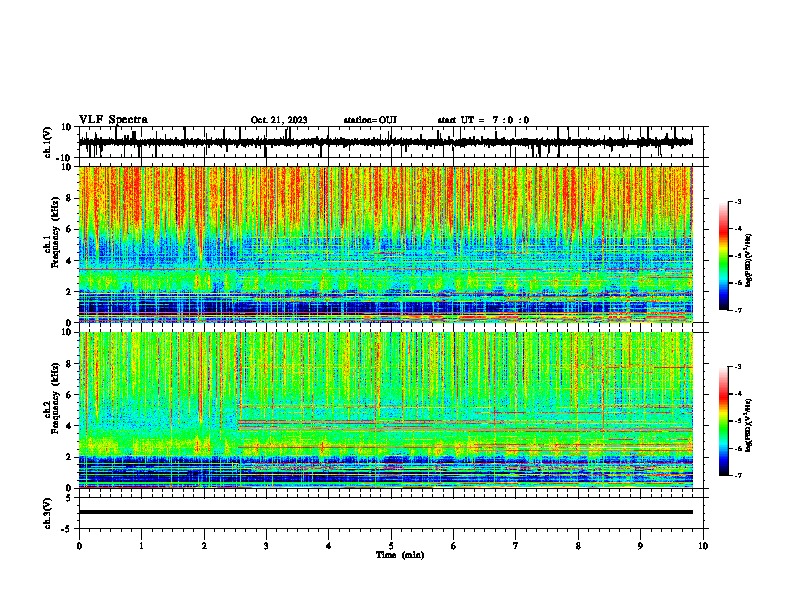Click the ch.2 colorbar "-3" tick label

tap(737, 367)
